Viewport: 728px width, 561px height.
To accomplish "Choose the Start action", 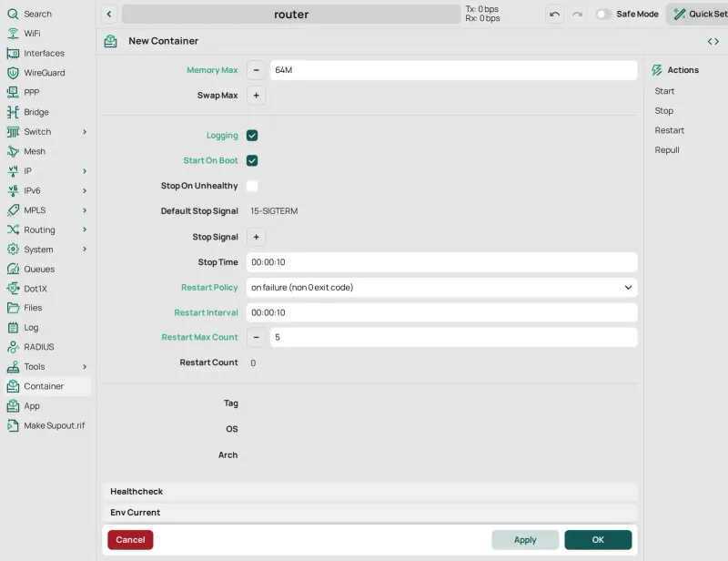I will [664, 91].
